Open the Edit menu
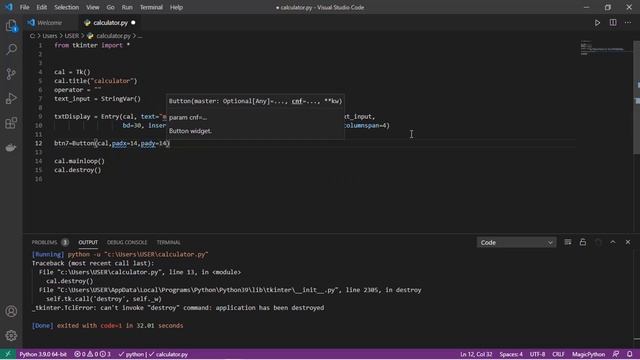Screen dimensions: 640x360 click(42, 7)
